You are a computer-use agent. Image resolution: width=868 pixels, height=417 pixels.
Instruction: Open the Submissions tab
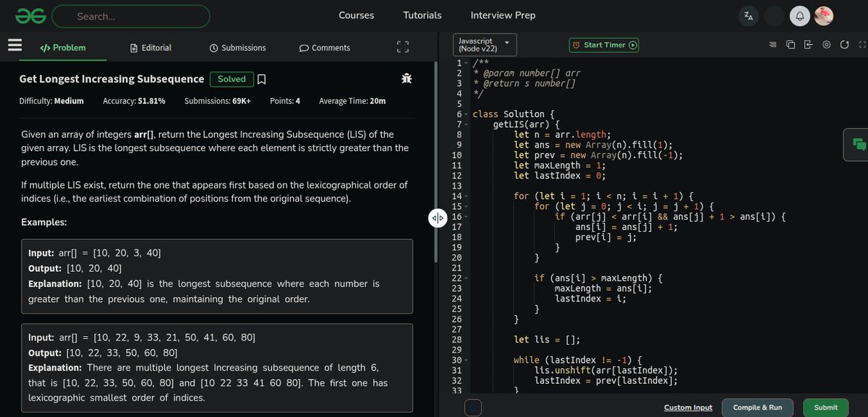237,48
